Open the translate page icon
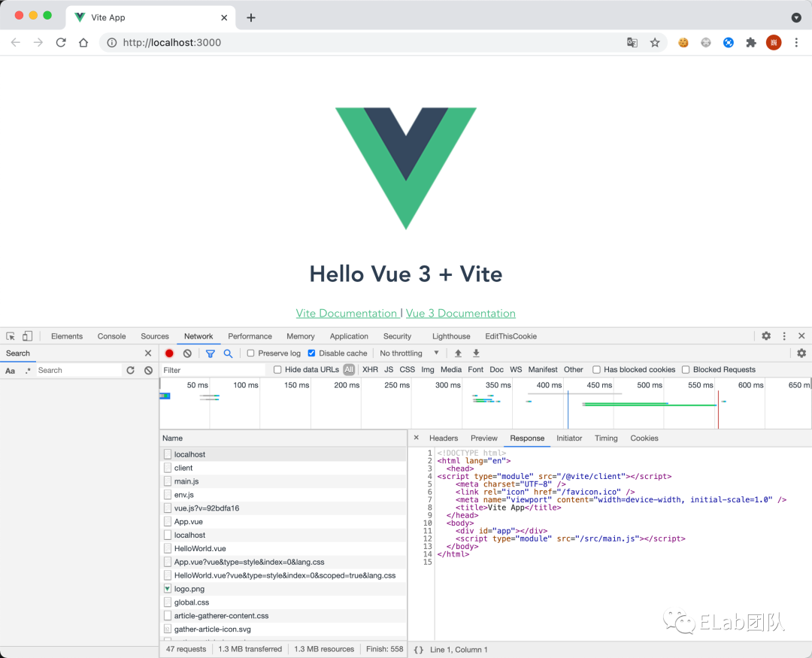812x658 pixels. click(x=632, y=42)
